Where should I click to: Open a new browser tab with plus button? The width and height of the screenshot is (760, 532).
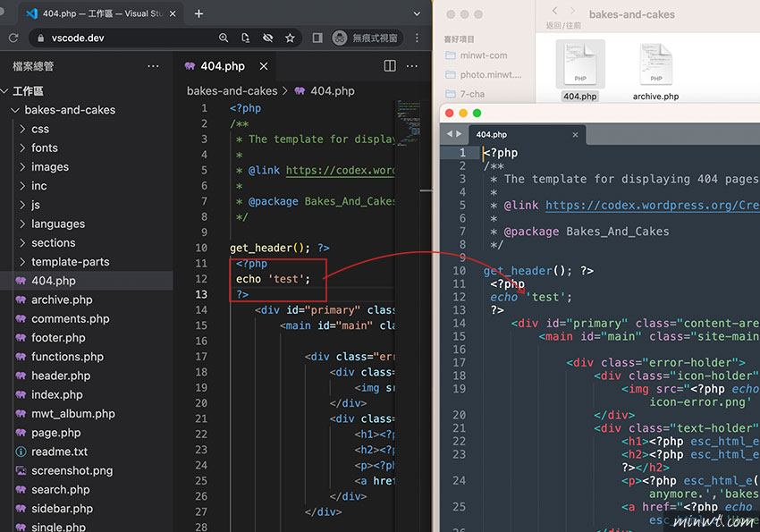(x=198, y=14)
